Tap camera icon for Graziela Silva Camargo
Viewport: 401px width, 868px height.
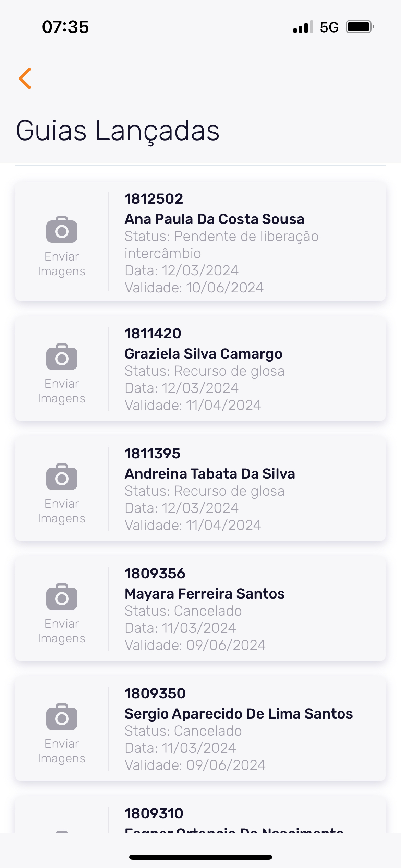62,357
